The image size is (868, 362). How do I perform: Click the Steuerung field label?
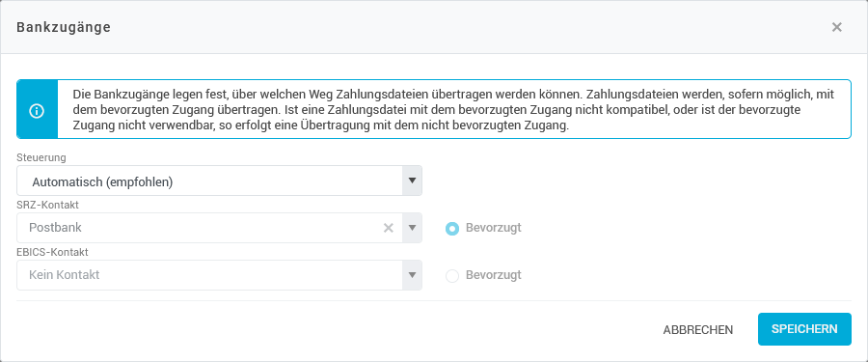point(41,157)
